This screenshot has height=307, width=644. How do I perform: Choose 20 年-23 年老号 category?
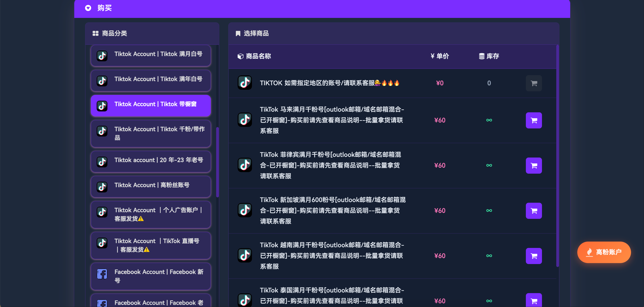(x=151, y=161)
